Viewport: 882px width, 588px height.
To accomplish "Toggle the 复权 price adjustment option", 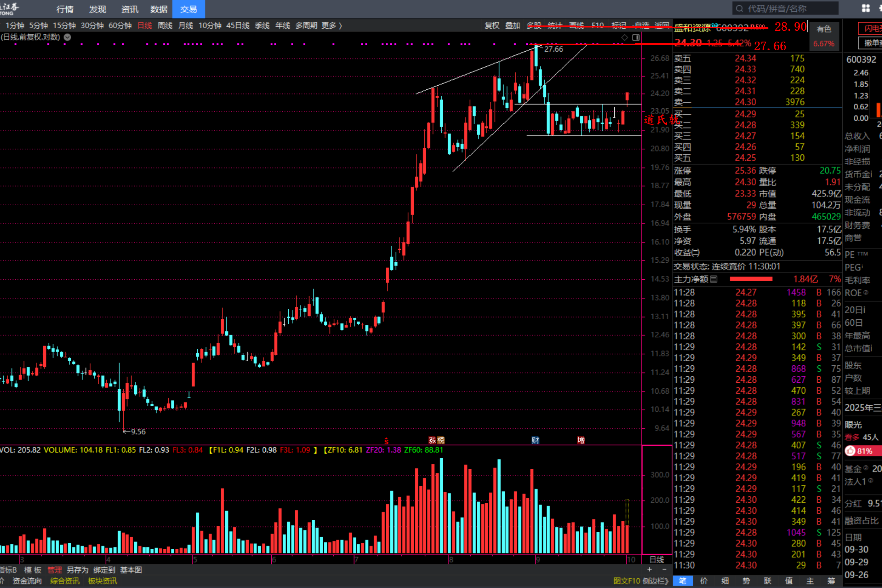I will (492, 25).
